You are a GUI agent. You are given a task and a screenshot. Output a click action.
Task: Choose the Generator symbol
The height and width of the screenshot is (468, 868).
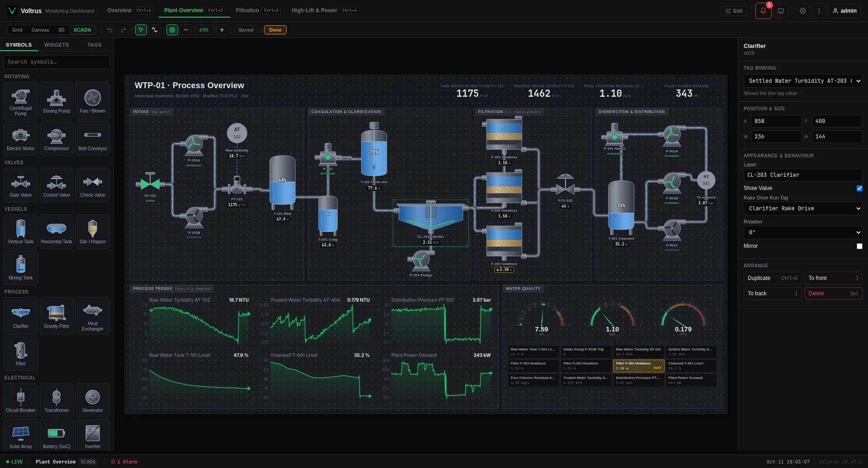(x=93, y=400)
